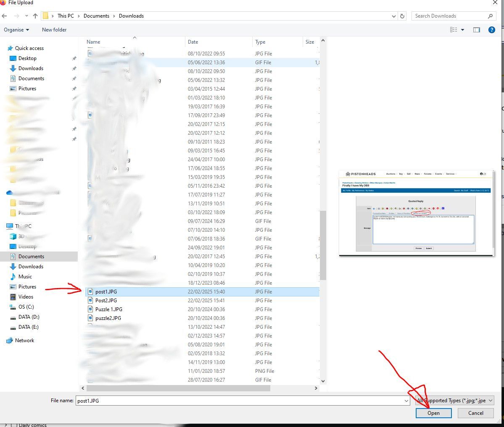
Task: Click the Cancel button
Action: pyautogui.click(x=475, y=413)
